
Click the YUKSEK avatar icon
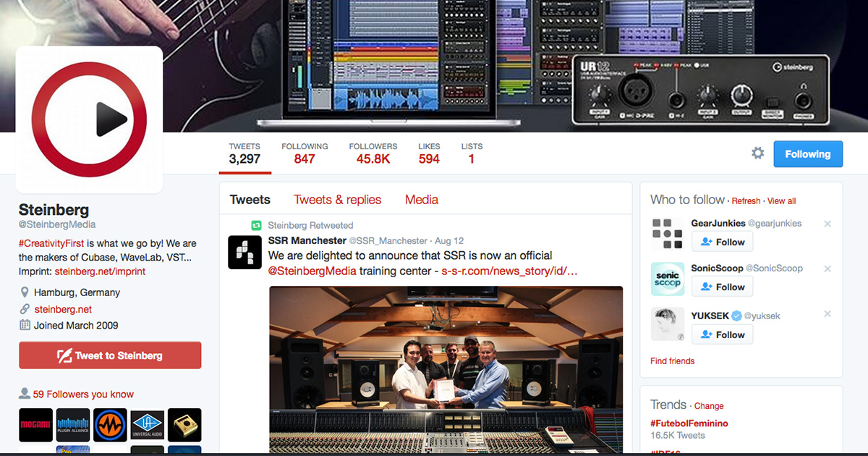667,324
